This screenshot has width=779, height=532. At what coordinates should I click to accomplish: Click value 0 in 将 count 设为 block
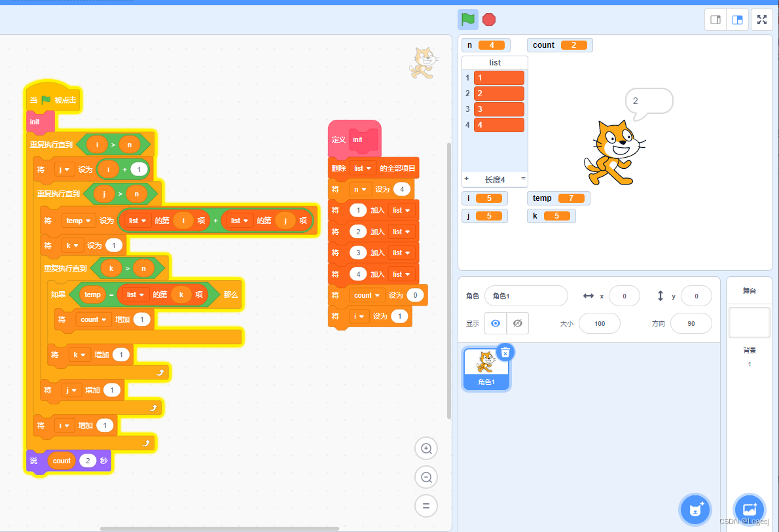[415, 295]
